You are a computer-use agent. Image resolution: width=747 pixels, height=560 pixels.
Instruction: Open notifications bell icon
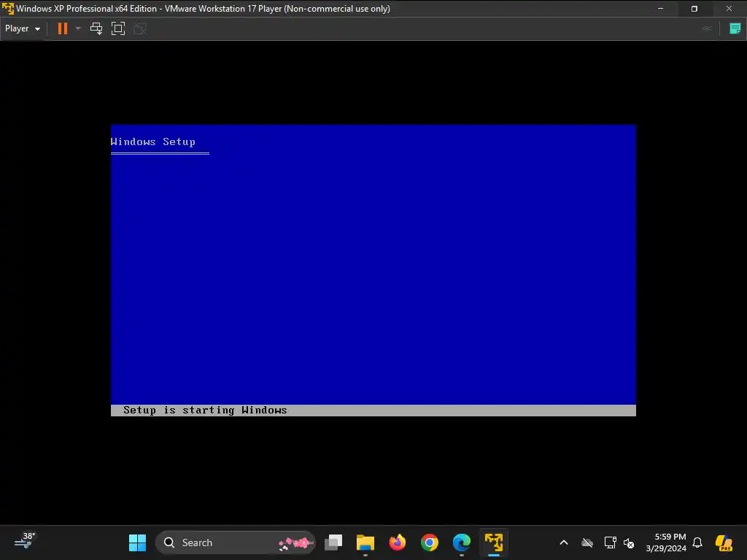tap(697, 542)
